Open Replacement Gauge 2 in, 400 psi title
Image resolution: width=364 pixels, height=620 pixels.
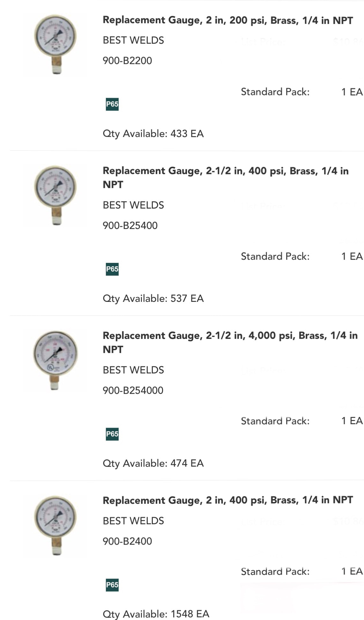click(x=228, y=500)
